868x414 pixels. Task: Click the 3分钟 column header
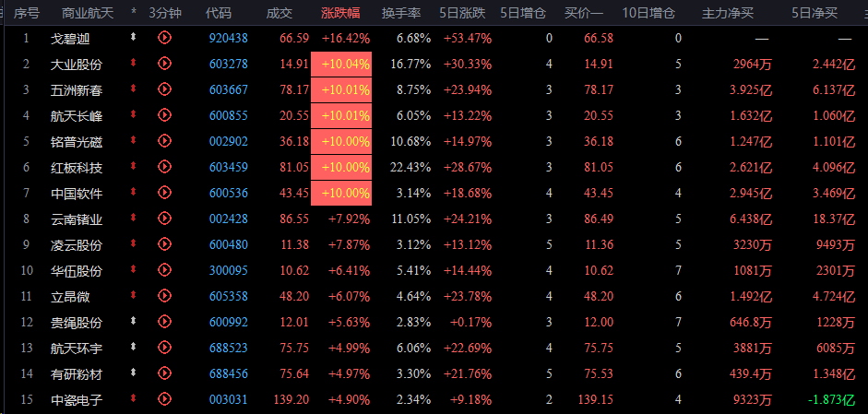pyautogui.click(x=165, y=13)
